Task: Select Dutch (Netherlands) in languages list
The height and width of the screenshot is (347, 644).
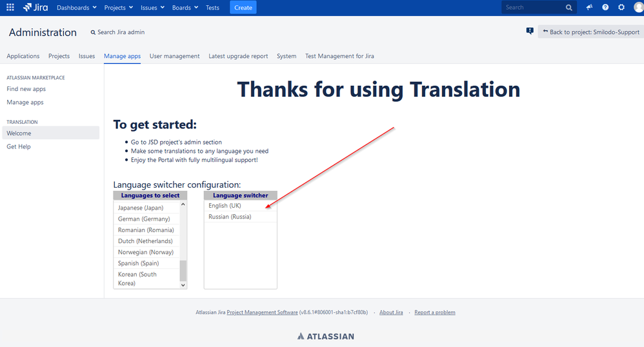Action: [146, 241]
